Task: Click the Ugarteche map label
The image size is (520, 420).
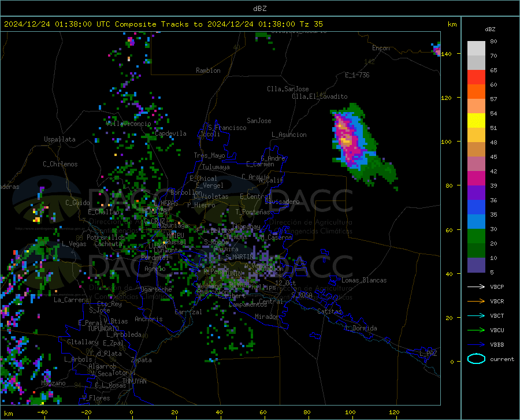Action: 156,289
